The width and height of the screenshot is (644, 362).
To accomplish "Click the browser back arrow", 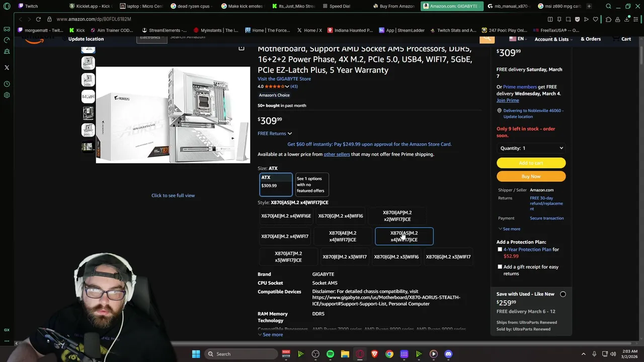I will tap(20, 19).
